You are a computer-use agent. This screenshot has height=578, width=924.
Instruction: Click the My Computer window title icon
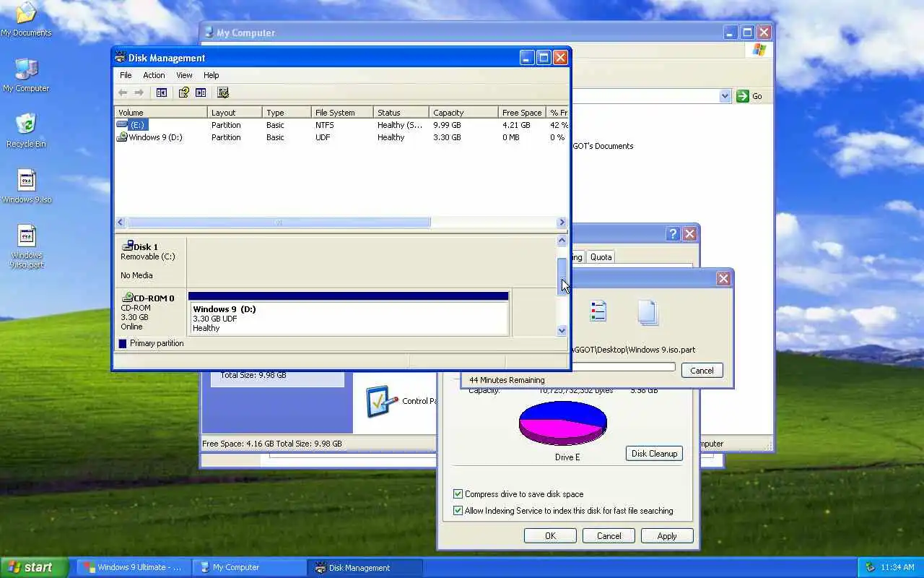click(x=209, y=33)
